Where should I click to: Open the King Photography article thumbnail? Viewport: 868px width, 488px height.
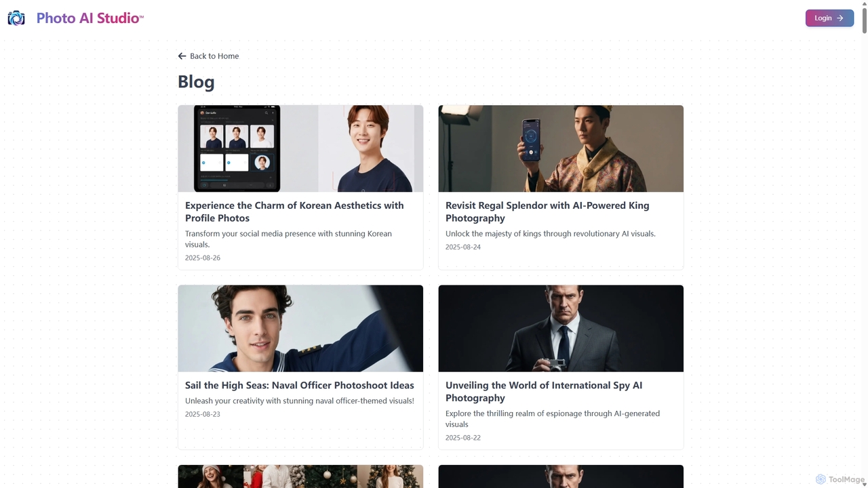[x=561, y=148]
